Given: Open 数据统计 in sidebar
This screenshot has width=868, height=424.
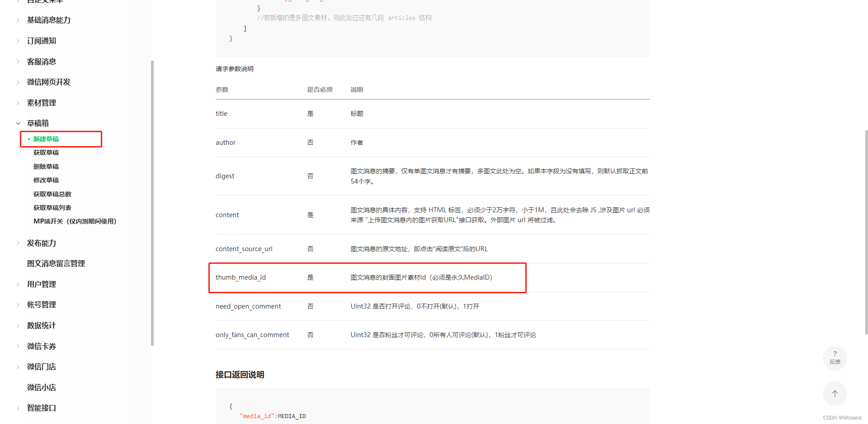Looking at the screenshot, I should point(42,325).
